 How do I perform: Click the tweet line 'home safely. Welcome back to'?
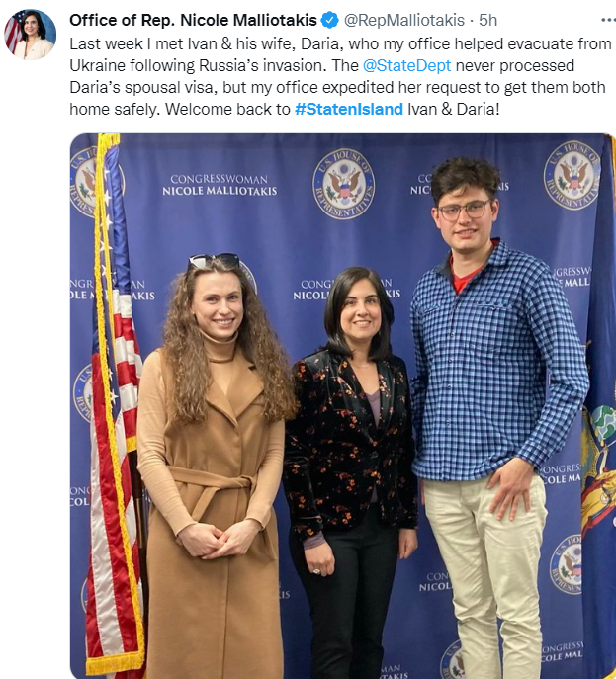tap(180, 109)
